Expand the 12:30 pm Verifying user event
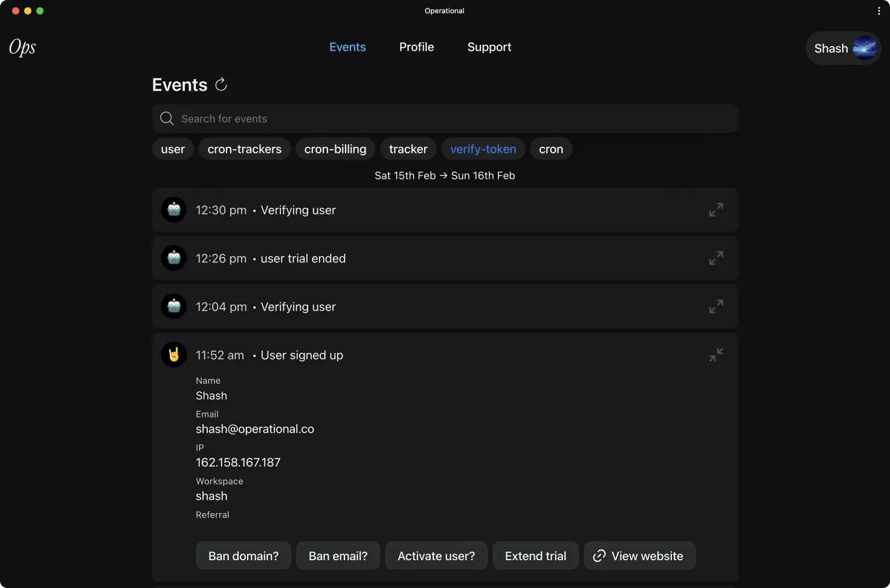890x588 pixels. (716, 210)
